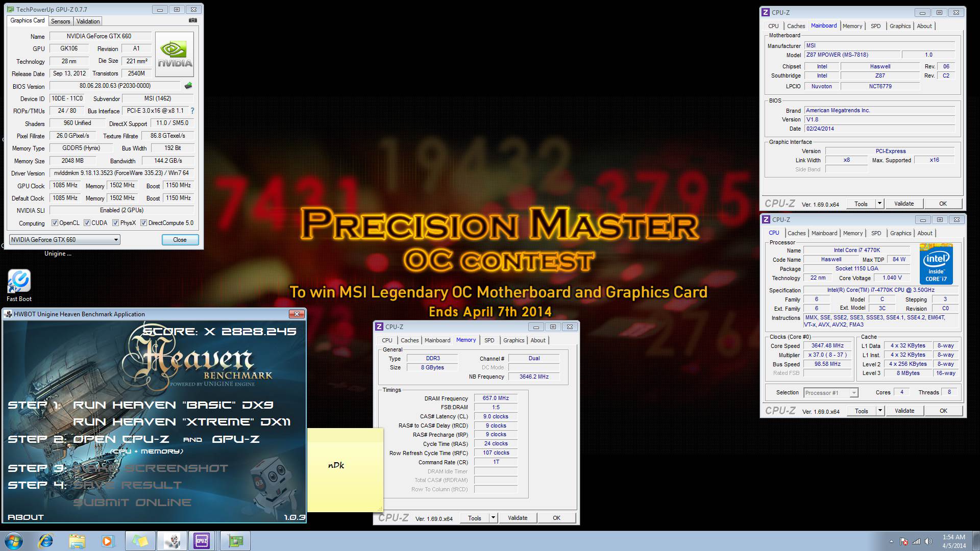Click the network signal tray icon
Viewport: 980px width, 551px height.
pyautogui.click(x=916, y=541)
